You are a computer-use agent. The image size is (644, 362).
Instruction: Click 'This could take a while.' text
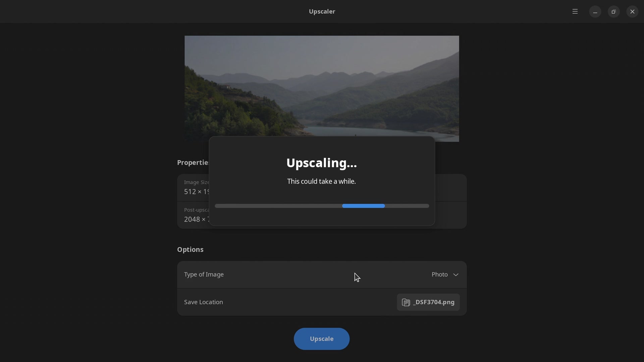(321, 181)
